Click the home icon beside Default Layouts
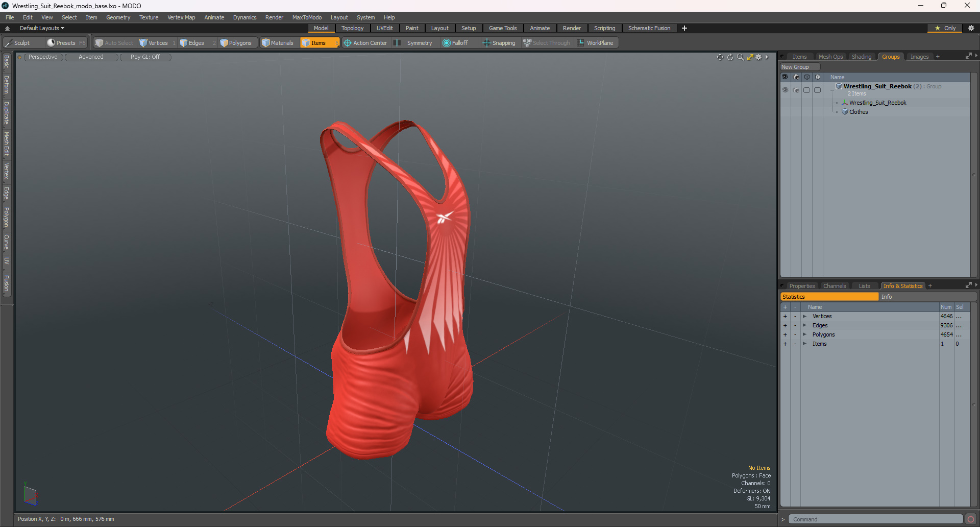 click(7, 28)
